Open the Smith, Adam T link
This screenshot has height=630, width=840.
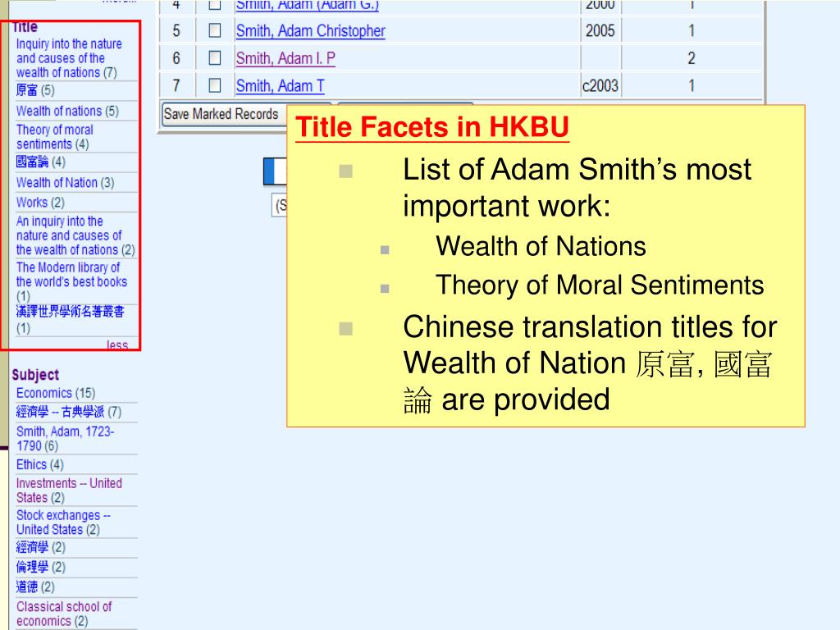tap(280, 85)
